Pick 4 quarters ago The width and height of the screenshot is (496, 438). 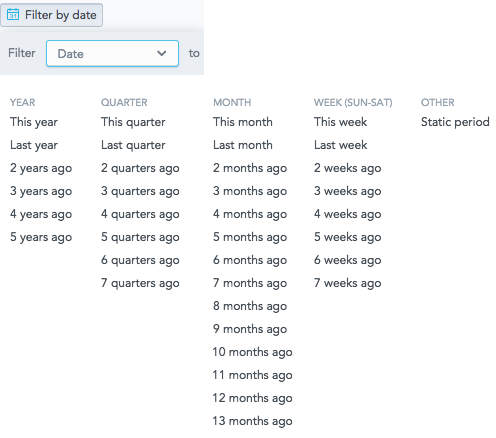click(x=140, y=214)
